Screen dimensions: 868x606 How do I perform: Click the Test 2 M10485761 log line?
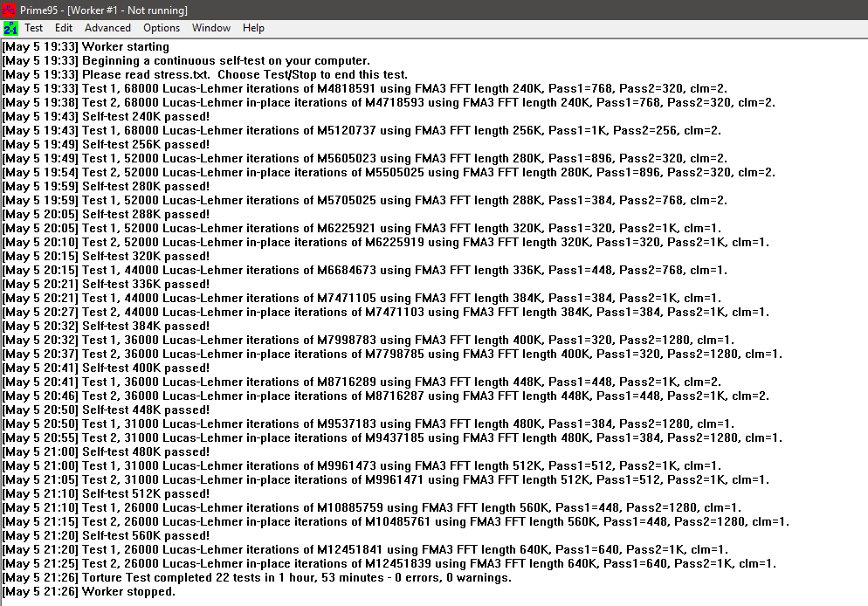coord(396,522)
